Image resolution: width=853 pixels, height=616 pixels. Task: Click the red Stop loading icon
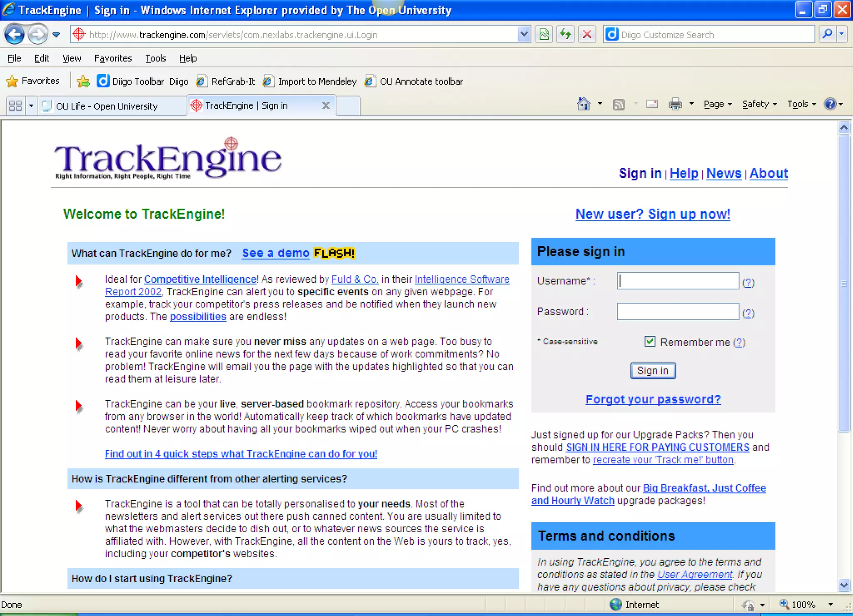click(x=587, y=34)
